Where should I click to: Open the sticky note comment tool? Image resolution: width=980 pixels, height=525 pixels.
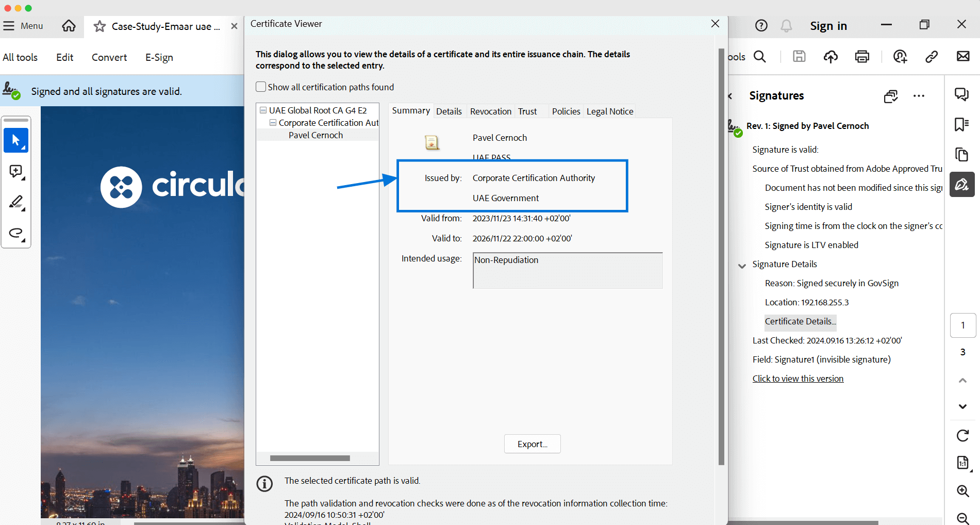coord(16,171)
